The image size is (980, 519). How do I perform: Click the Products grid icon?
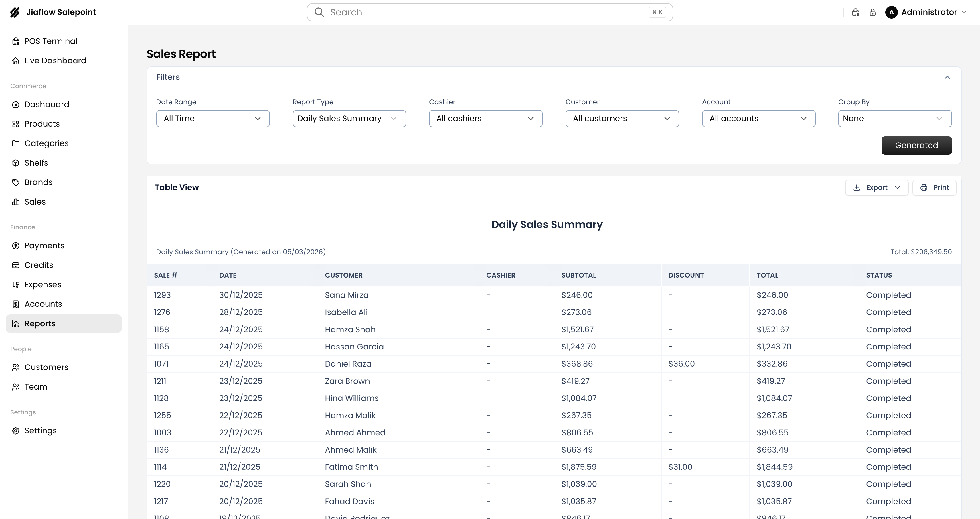click(15, 124)
